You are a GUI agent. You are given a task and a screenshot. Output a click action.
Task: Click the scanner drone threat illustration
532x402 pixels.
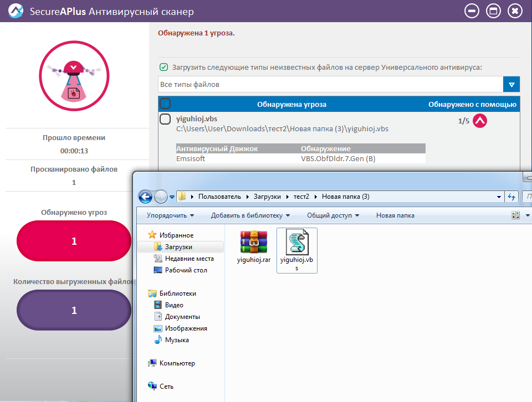click(74, 76)
